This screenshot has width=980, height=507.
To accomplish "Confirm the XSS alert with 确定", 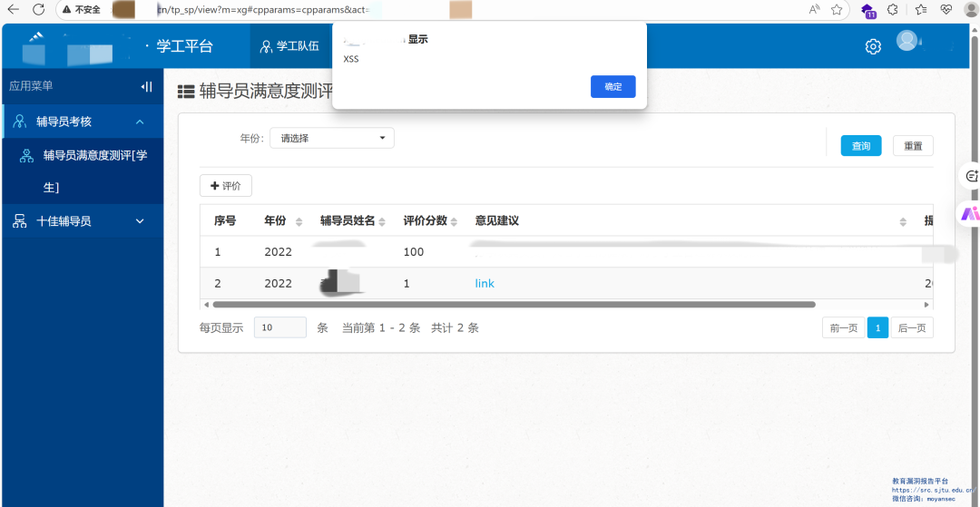I will click(613, 87).
